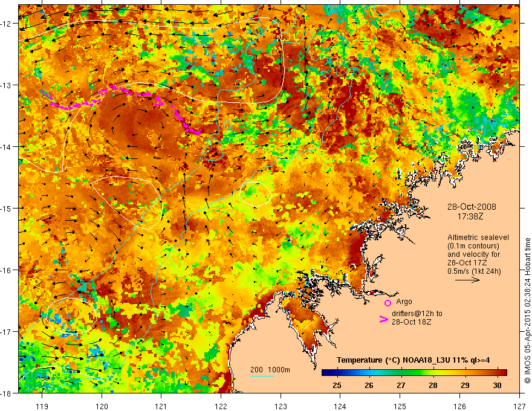Screen dimensions: 532x411
Task: Click the color bar value 28
Action: (x=433, y=385)
